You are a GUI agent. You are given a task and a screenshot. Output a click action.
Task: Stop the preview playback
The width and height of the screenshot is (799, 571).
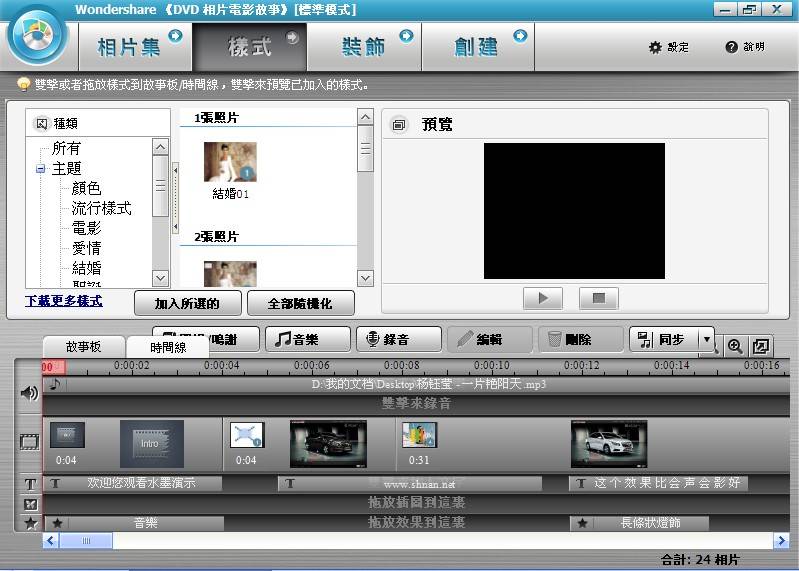click(x=599, y=298)
